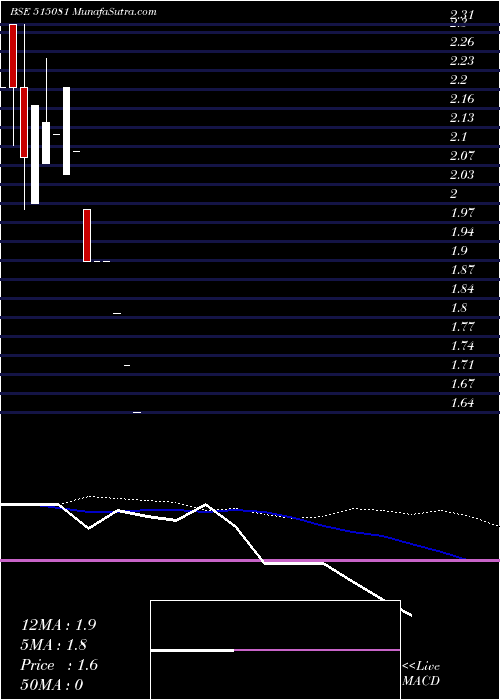The image size is (500, 700).
Task: Click the 5MA : 1.8 readout
Action: 54,645
